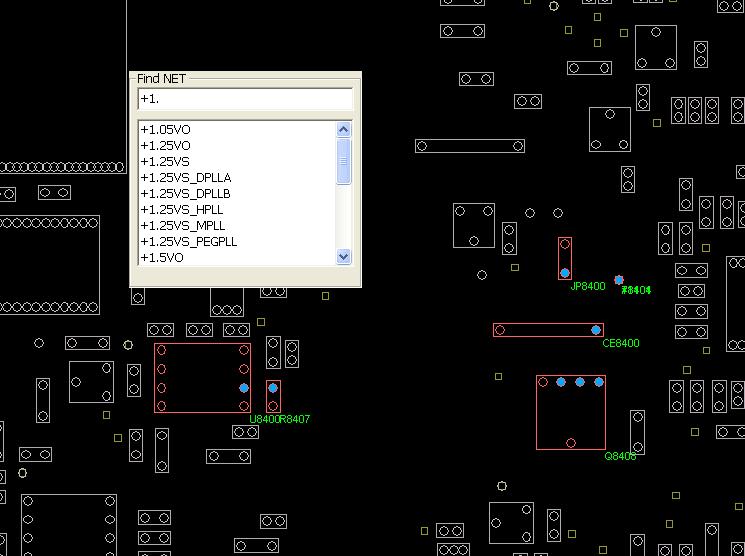Image resolution: width=745 pixels, height=556 pixels.
Task: Click the net list scroll down arrow
Action: [344, 257]
